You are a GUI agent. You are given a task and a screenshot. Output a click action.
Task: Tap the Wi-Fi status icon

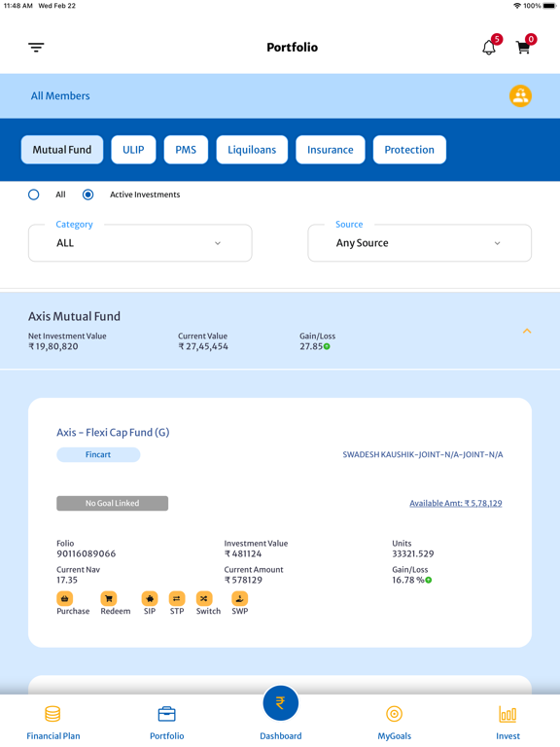pyautogui.click(x=516, y=6)
